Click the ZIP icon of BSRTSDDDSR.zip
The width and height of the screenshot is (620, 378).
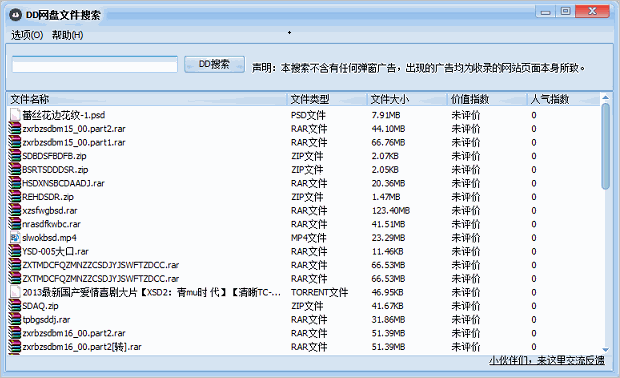(15, 170)
